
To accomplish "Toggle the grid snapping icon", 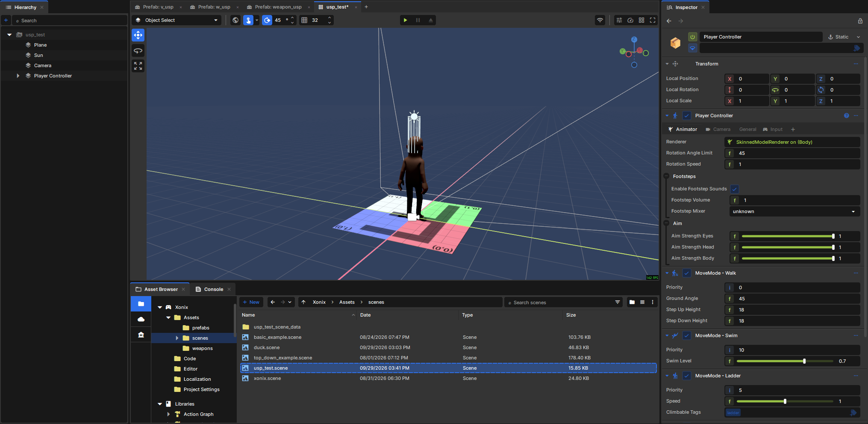I will click(x=304, y=20).
